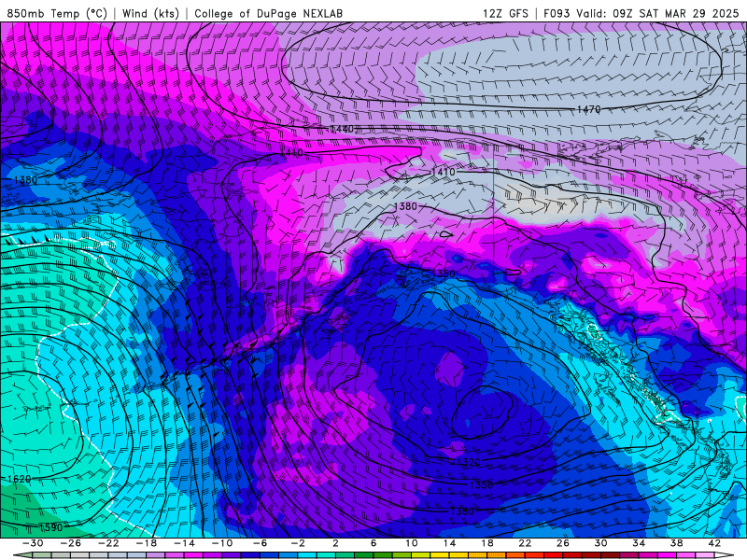Click the 26 colorbar tick label
The image size is (747, 560).
563,543
